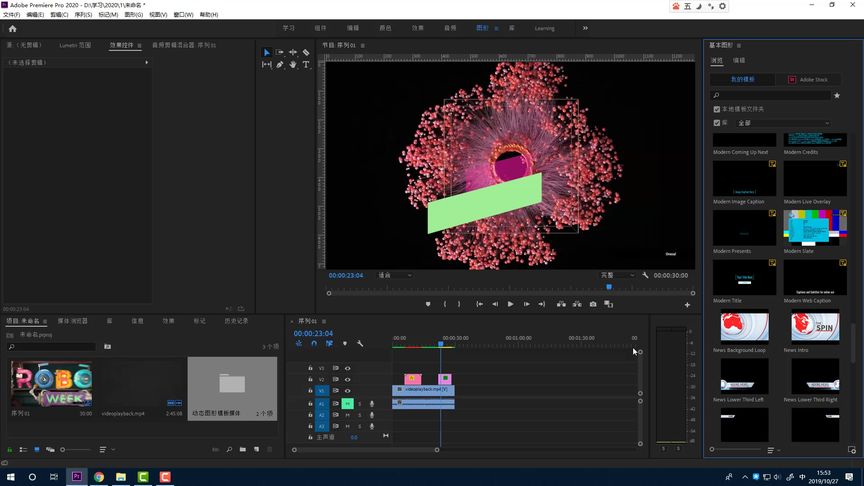Hide track V2 with its eye icon
This screenshot has width=864, height=486.
(348, 380)
